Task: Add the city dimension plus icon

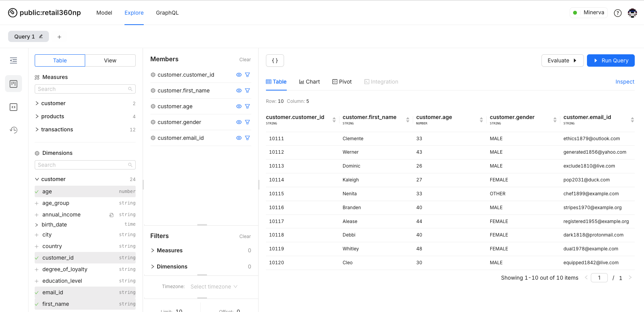Action: coord(37,235)
